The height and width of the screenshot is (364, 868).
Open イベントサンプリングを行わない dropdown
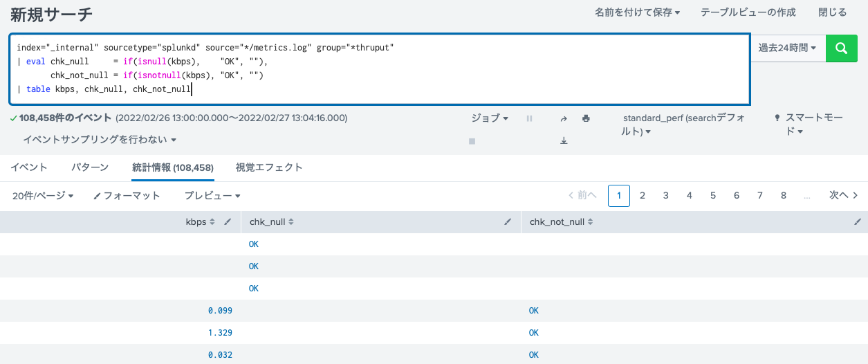tap(100, 140)
